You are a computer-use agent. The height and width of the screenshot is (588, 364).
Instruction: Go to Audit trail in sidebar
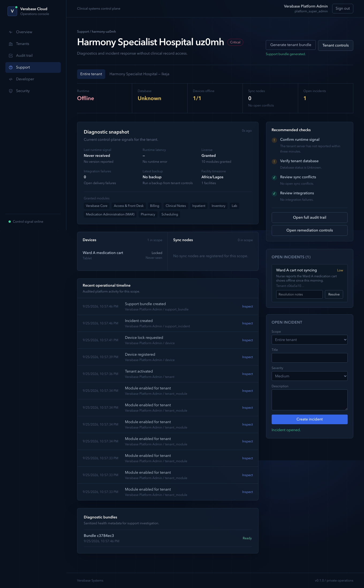pos(33,56)
